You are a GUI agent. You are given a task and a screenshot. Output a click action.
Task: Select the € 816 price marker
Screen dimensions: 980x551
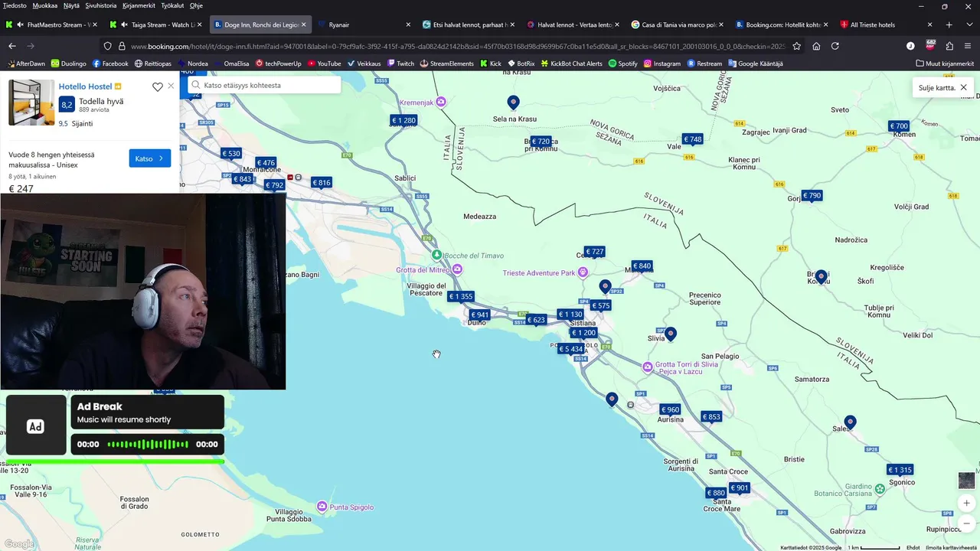(x=322, y=183)
